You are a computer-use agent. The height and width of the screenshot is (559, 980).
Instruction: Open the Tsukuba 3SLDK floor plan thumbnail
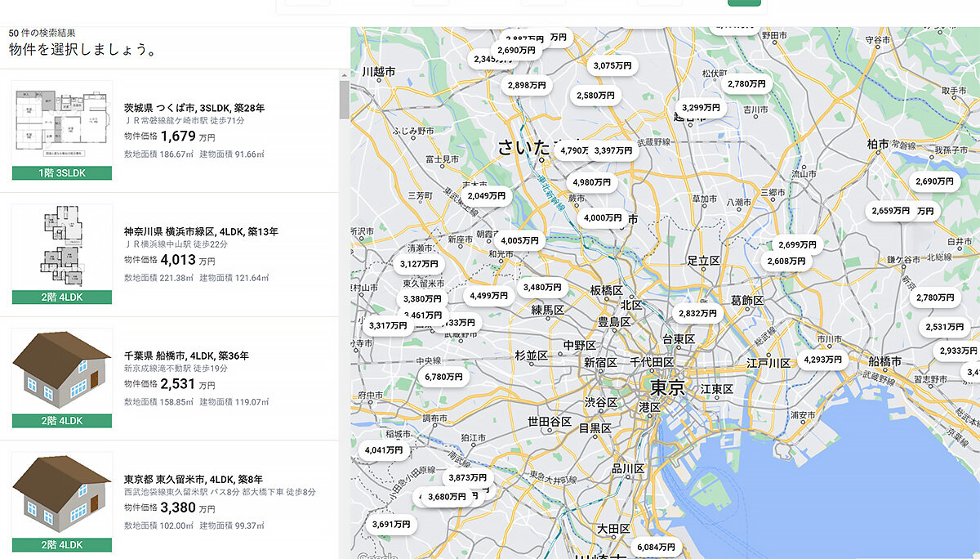62,123
